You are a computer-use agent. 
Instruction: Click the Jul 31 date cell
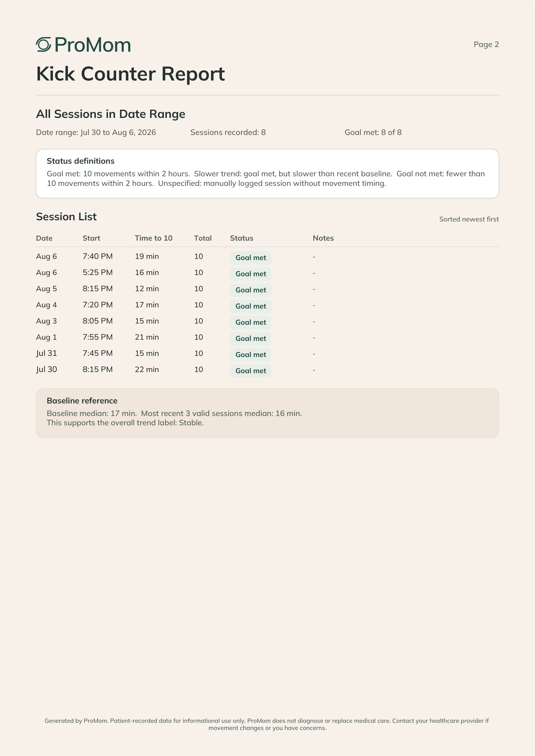tap(46, 353)
